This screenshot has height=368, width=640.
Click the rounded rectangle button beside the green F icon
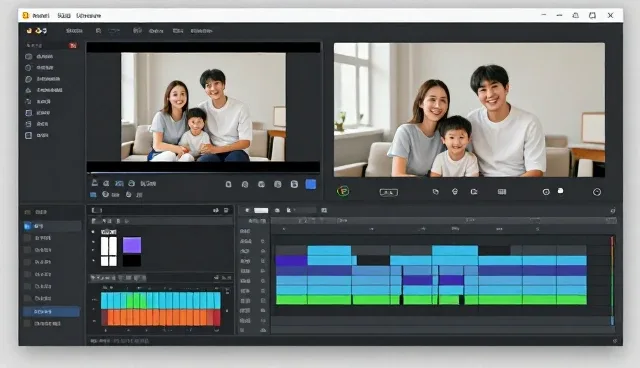pos(389,192)
